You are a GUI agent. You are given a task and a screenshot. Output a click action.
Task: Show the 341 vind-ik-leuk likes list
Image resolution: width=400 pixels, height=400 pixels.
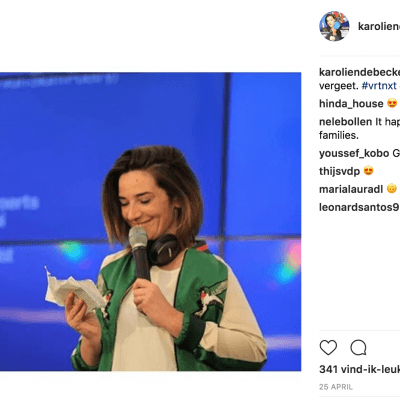[x=359, y=369]
